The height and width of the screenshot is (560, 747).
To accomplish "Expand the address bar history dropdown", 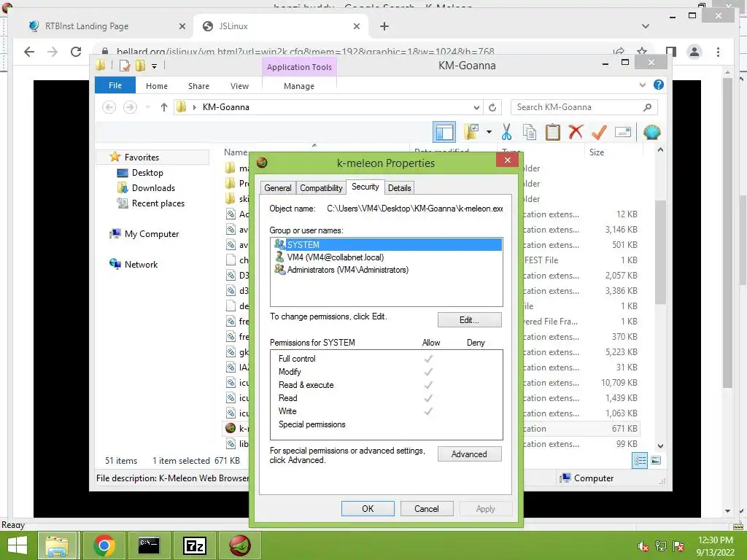I will point(476,107).
